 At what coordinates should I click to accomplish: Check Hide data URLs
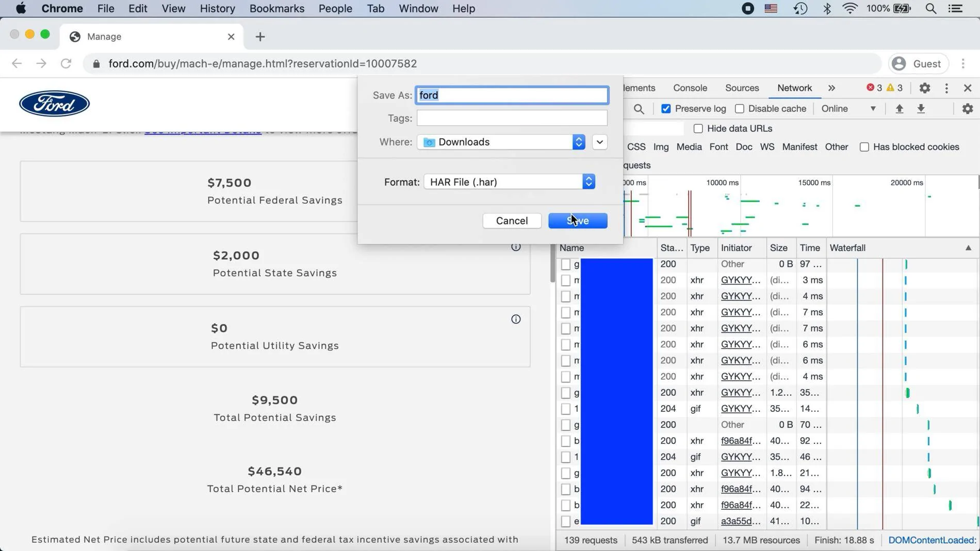coord(698,128)
